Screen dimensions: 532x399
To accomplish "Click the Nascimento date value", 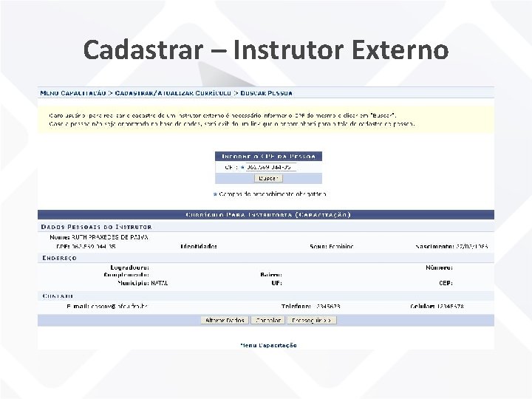I will 472,247.
